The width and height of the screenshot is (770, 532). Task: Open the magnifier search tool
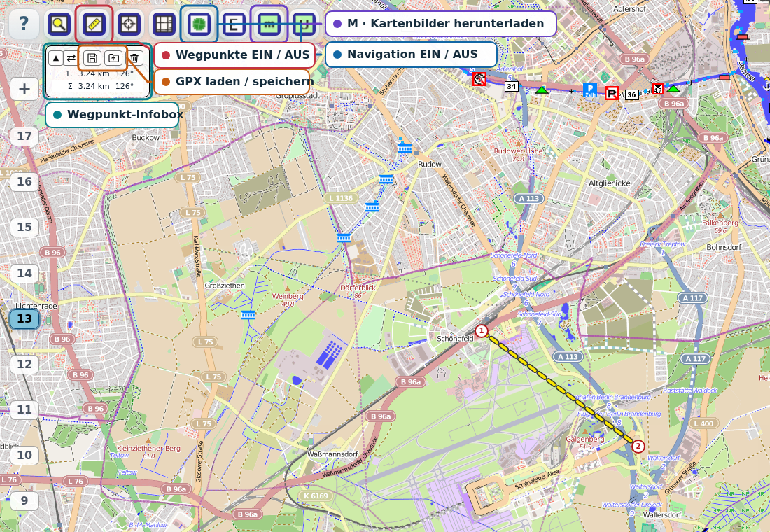point(59,24)
